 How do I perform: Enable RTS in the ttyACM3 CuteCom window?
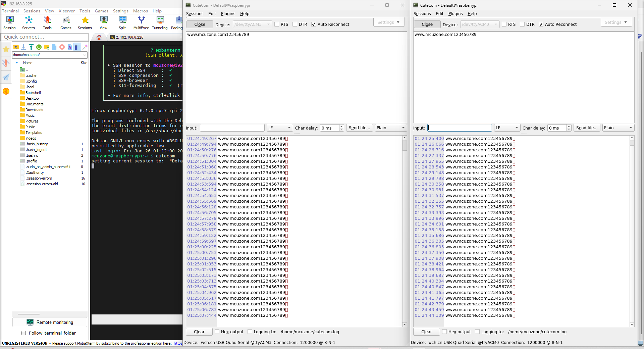pyautogui.click(x=277, y=24)
